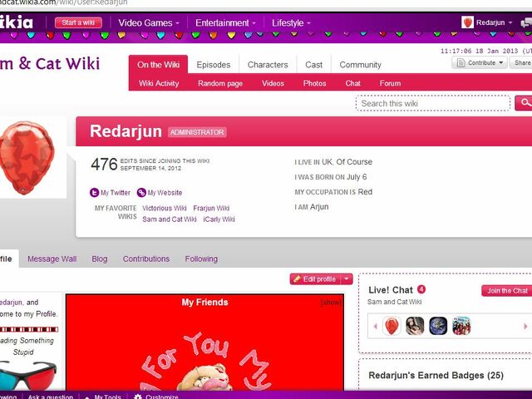Open a Random page
Image resolution: width=532 pixels, height=399 pixels.
click(x=220, y=83)
